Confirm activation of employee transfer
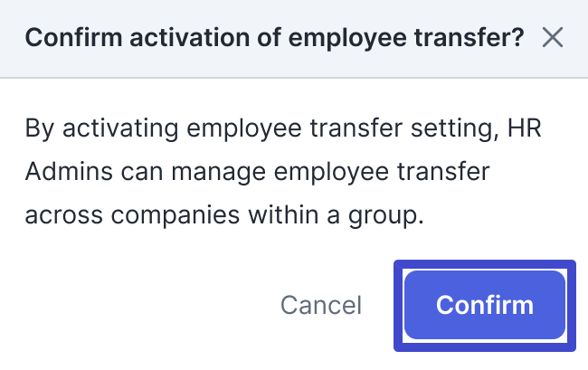 point(485,305)
